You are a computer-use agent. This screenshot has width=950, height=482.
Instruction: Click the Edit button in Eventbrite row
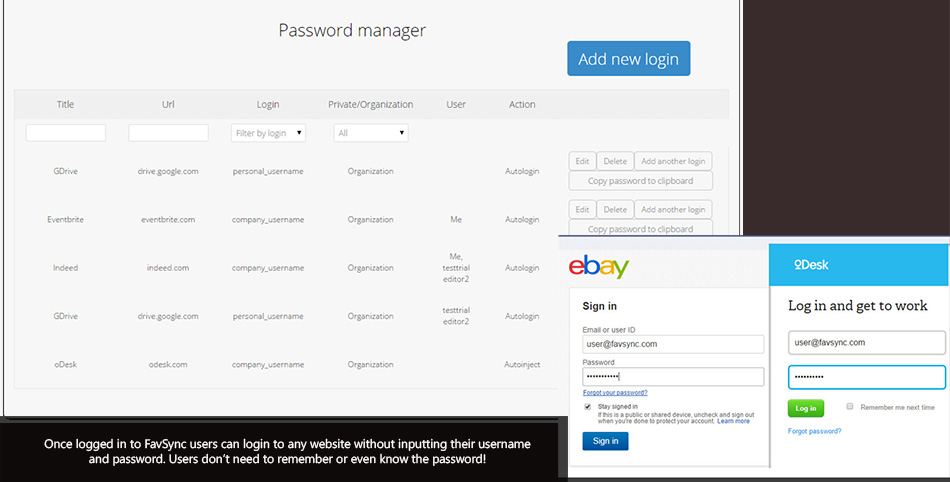[x=582, y=210]
